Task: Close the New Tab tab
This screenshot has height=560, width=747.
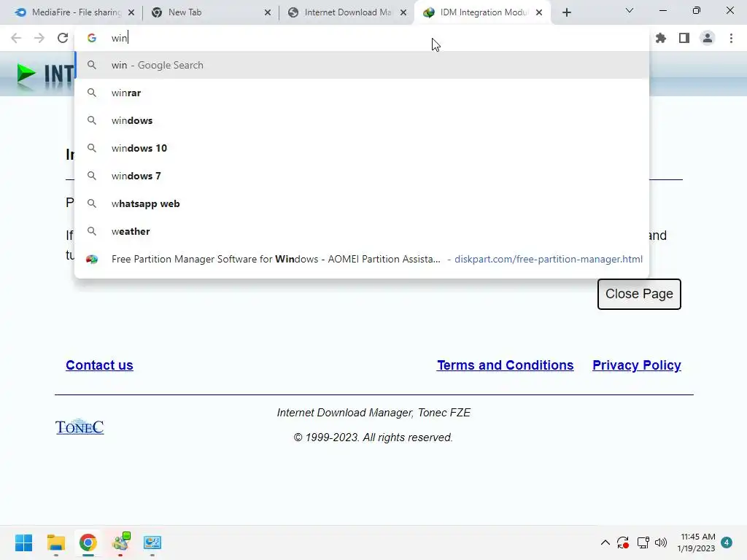Action: pos(268,12)
